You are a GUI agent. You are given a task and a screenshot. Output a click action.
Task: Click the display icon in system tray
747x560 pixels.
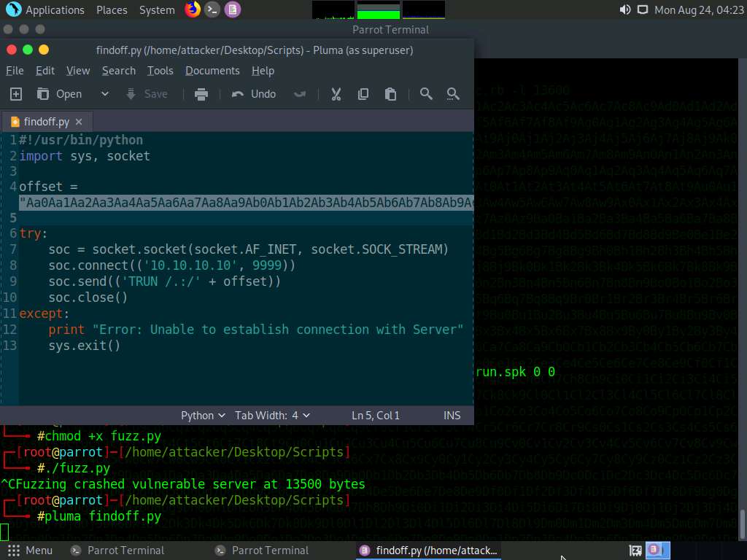[x=643, y=9]
